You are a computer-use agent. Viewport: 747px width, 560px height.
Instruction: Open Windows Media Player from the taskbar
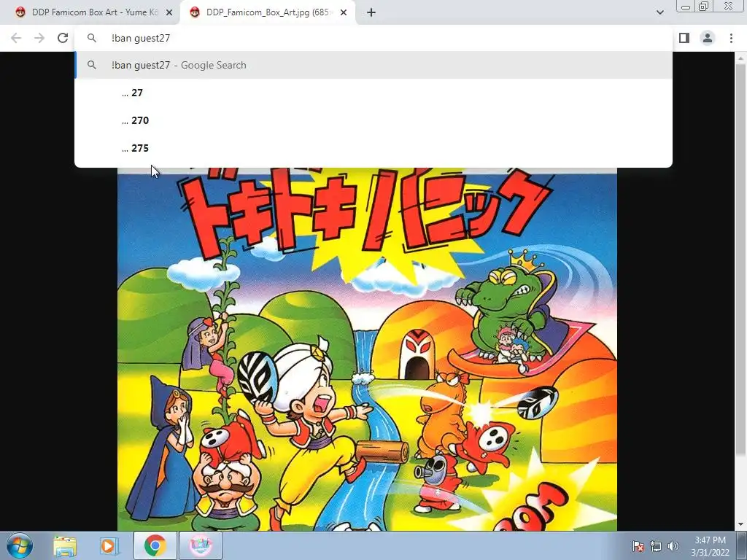[x=109, y=545]
